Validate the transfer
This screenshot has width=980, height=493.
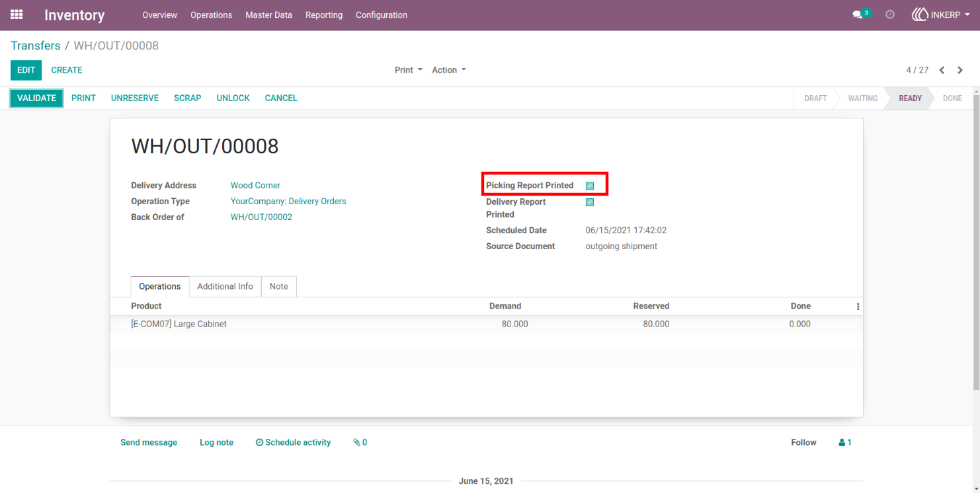coord(37,98)
